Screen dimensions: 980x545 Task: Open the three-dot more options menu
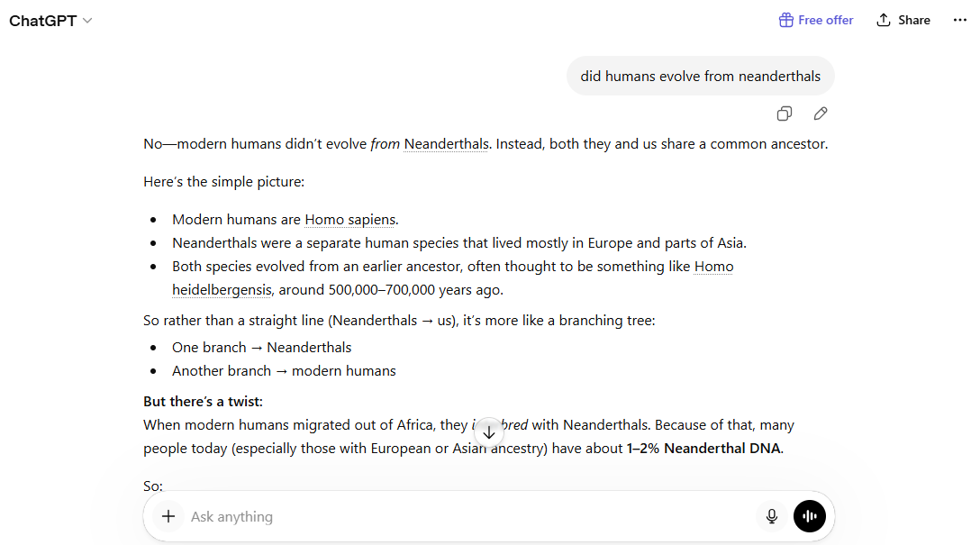tap(959, 20)
